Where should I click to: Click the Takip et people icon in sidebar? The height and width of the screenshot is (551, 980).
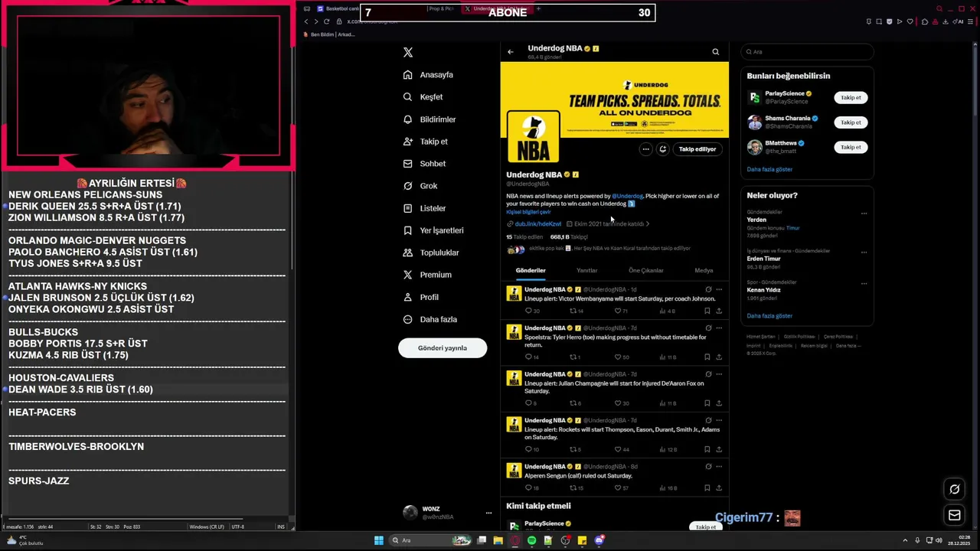pyautogui.click(x=408, y=142)
